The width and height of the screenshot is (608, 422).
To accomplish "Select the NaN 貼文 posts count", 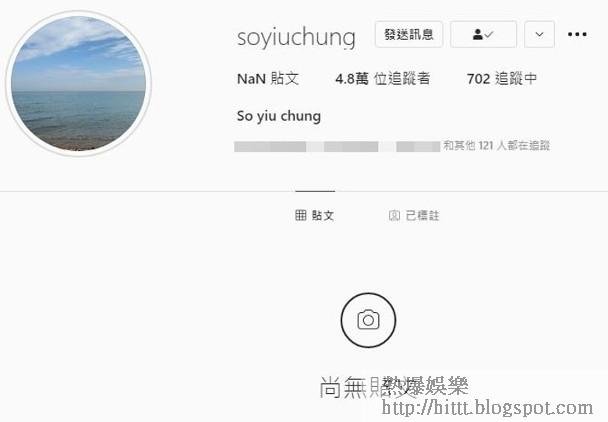I will pos(268,79).
